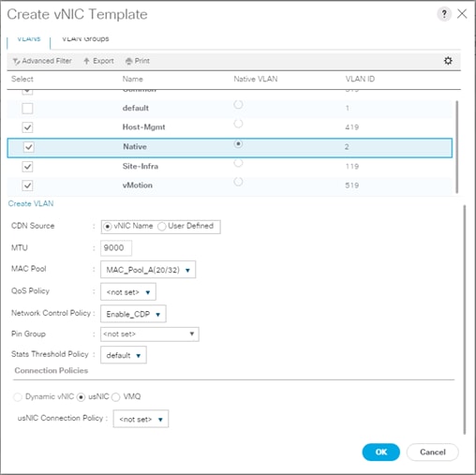Viewport: 476px width, 475px height.
Task: Click the Advanced Filter funnel button
Action: pyautogui.click(x=42, y=61)
